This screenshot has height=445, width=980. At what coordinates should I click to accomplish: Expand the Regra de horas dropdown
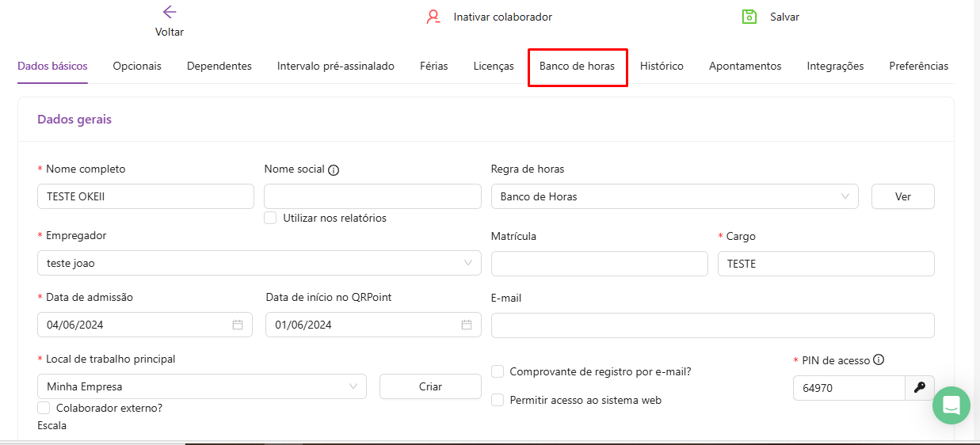point(674,196)
